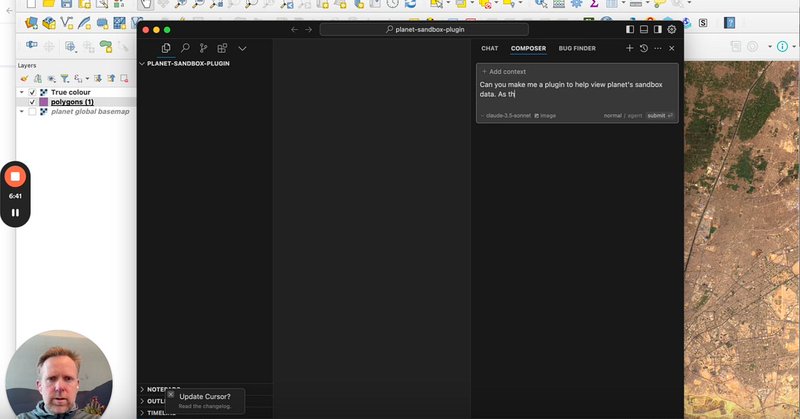The width and height of the screenshot is (800, 419).
Task: Save QGIS project floppy disk icon
Action: [x=66, y=4]
